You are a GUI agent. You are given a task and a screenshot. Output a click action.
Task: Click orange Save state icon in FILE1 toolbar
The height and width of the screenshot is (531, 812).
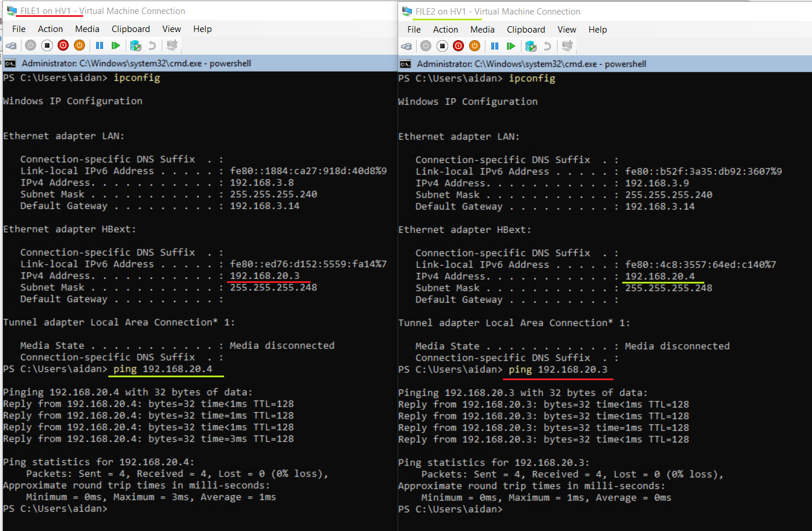(80, 45)
